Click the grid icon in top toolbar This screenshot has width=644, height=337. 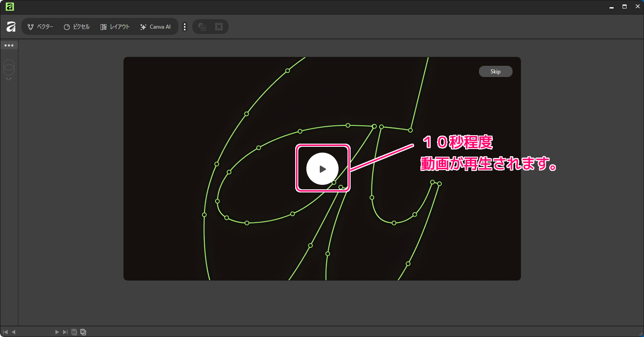coord(219,27)
